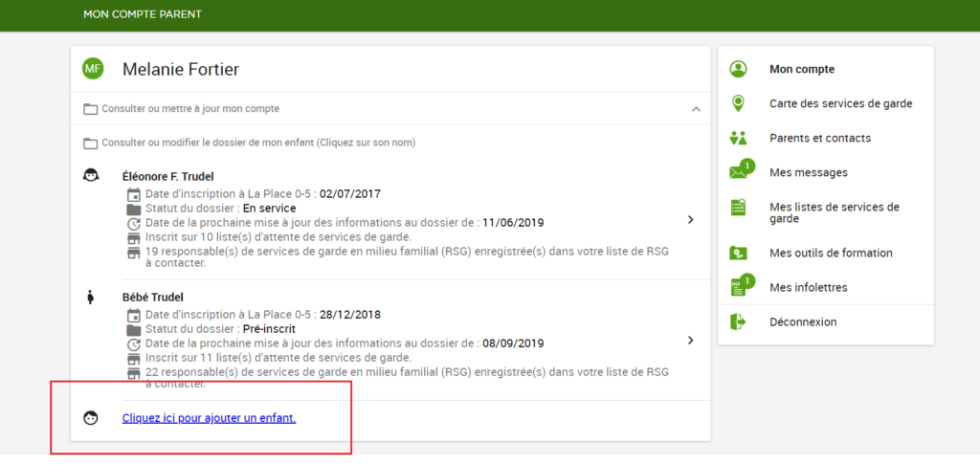Click the update date 08/09/2019
The height and width of the screenshot is (465, 980).
[x=513, y=343]
